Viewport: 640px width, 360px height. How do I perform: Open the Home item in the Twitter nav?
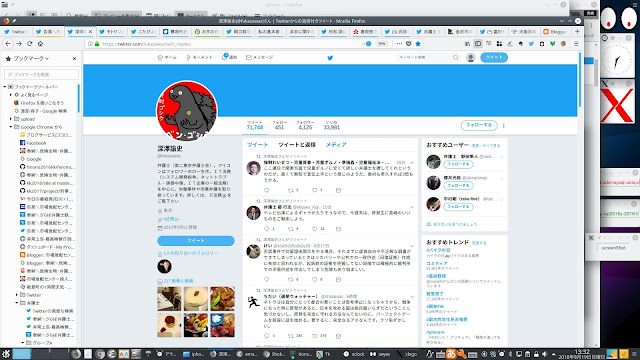(167, 58)
